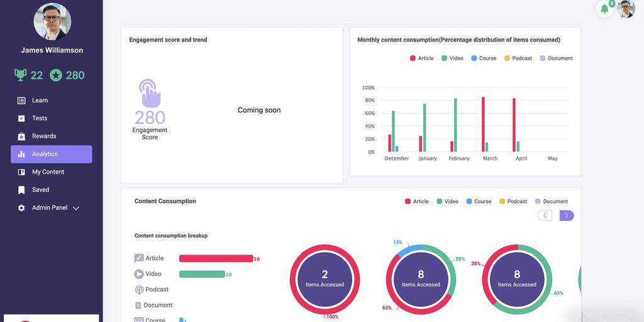Click the notification bell icon

tap(604, 9)
